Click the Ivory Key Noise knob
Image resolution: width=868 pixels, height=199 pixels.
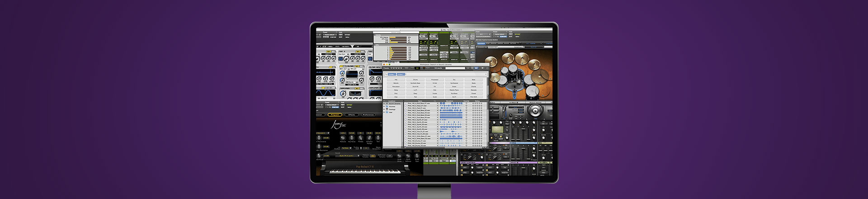tap(352, 138)
